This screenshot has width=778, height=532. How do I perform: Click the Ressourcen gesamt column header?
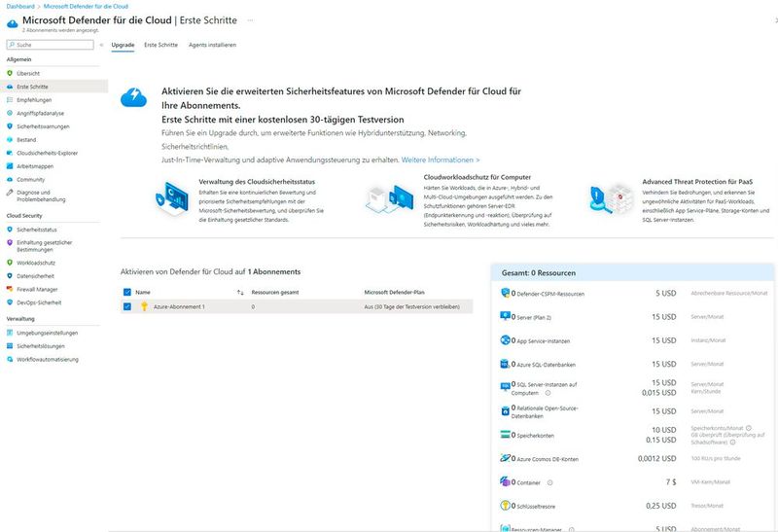pyautogui.click(x=275, y=293)
